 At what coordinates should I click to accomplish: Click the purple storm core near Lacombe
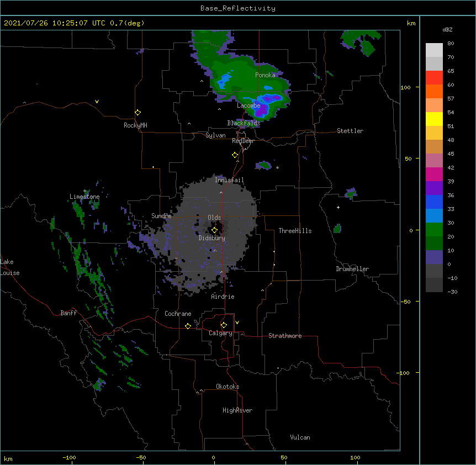coord(262,110)
